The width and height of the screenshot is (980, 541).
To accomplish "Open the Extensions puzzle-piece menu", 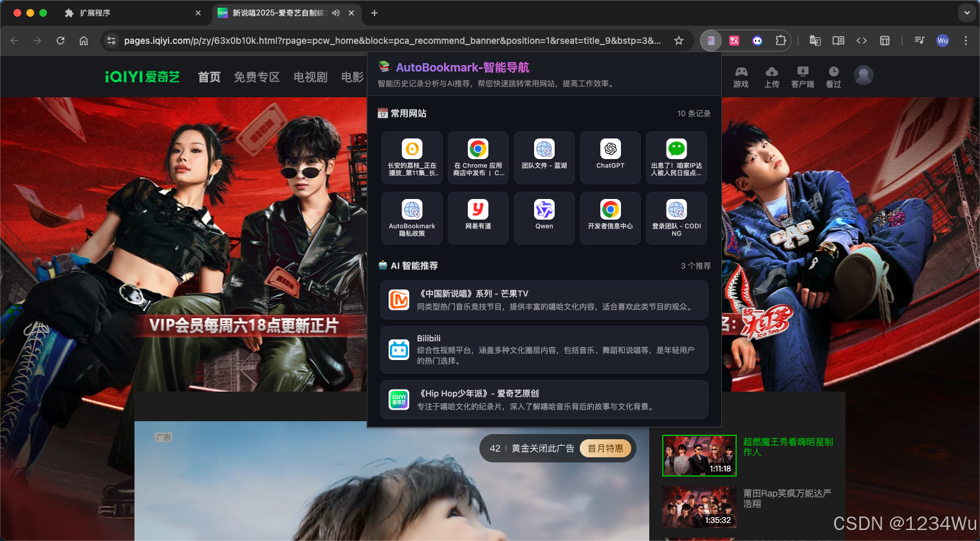I will [781, 41].
